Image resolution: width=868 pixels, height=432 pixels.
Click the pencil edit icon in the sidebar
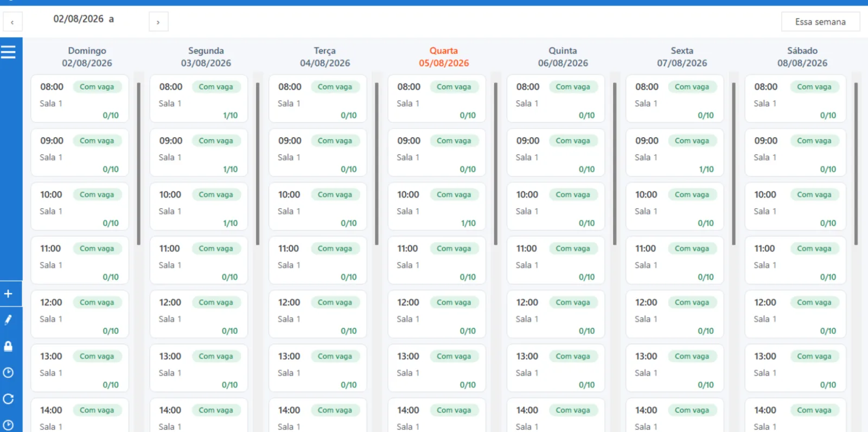click(8, 320)
